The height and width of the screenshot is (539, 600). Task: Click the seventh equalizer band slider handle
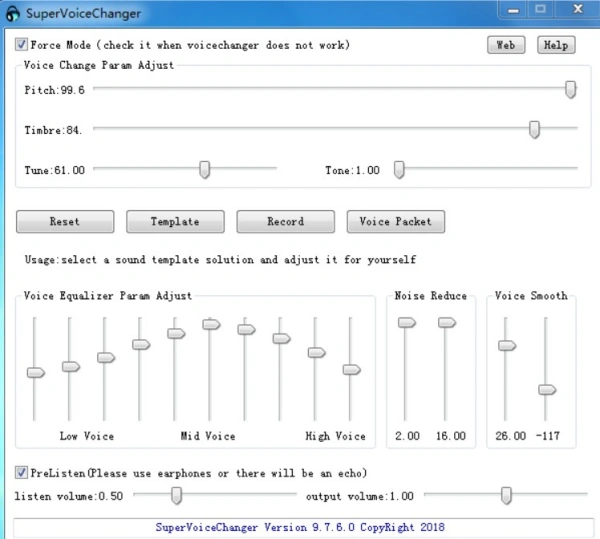(x=246, y=330)
